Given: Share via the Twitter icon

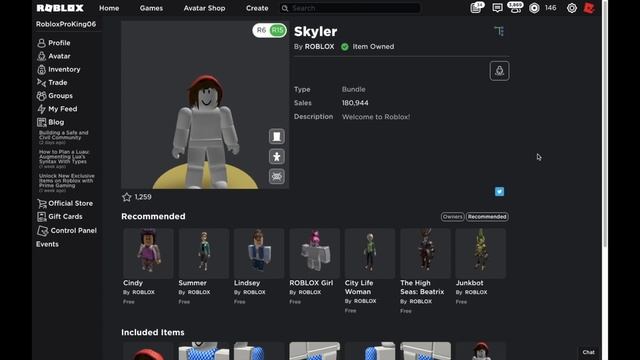Looking at the screenshot, I should 499,192.
